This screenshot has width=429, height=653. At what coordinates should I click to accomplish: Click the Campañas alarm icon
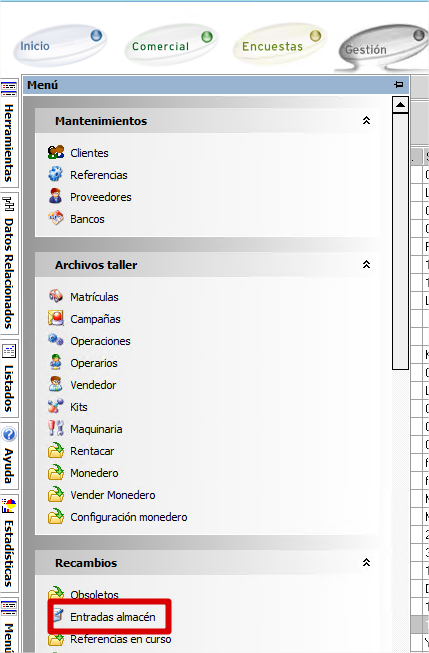click(x=56, y=318)
